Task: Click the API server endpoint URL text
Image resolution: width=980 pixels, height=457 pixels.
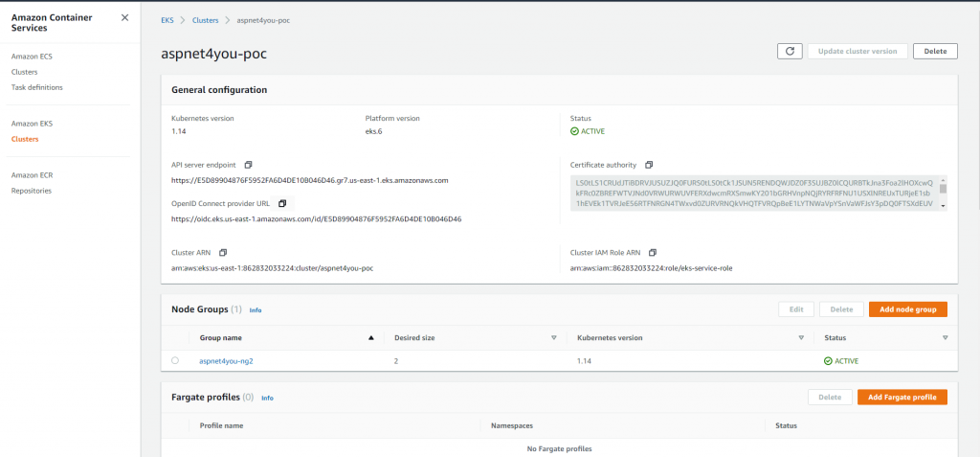Action: click(310, 180)
